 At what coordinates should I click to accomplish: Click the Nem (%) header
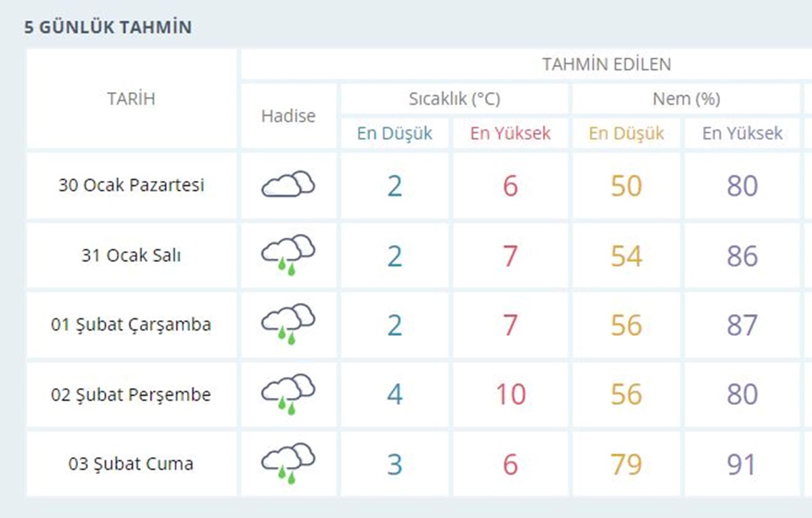686,99
